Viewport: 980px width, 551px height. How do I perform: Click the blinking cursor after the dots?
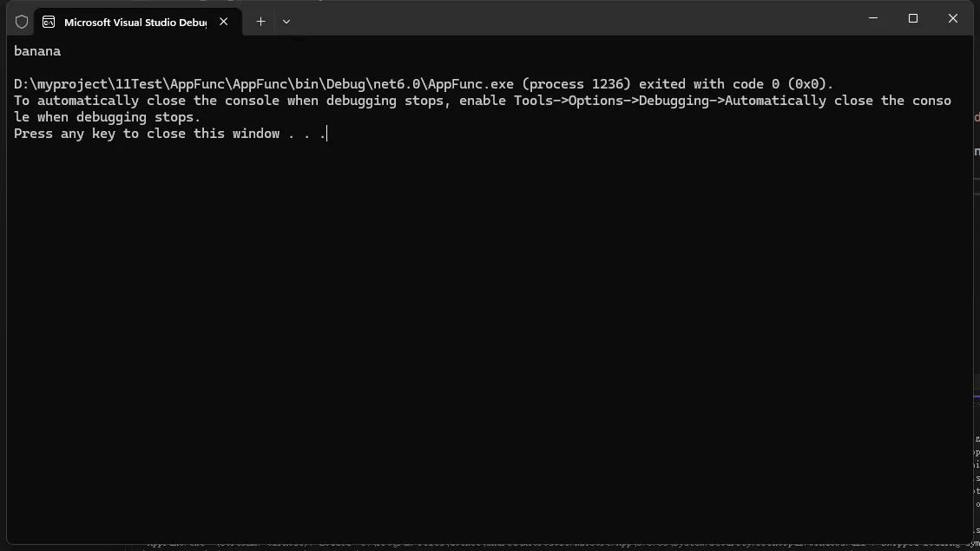pos(326,134)
